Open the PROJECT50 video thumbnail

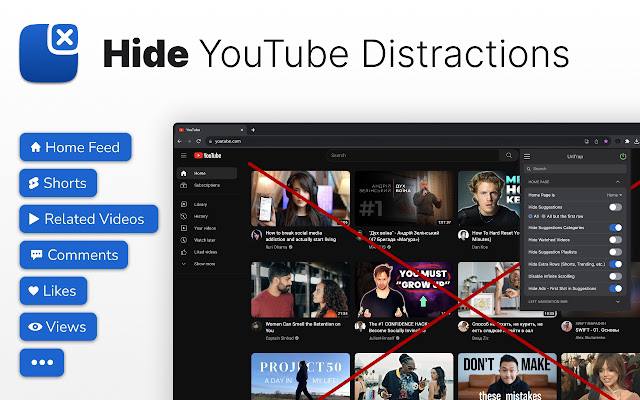[x=300, y=376]
